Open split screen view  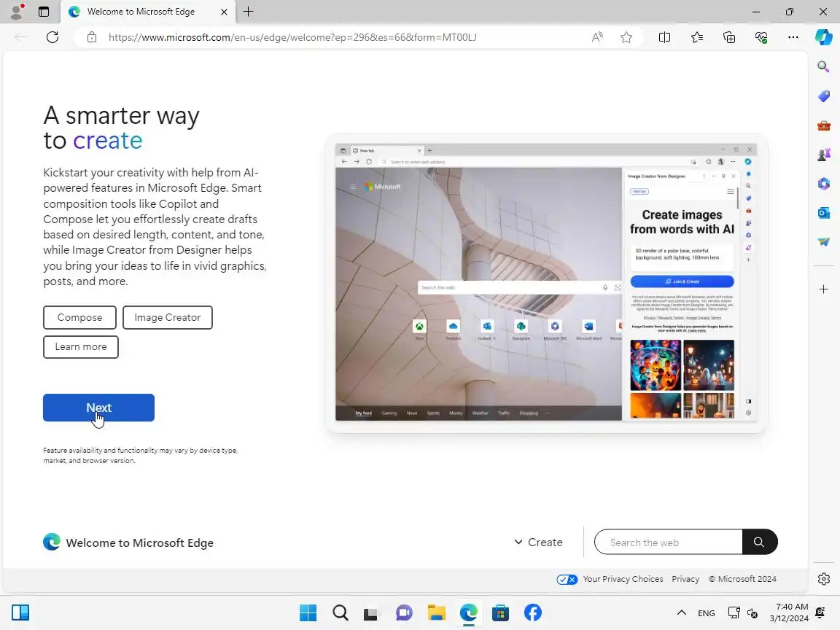(x=664, y=37)
